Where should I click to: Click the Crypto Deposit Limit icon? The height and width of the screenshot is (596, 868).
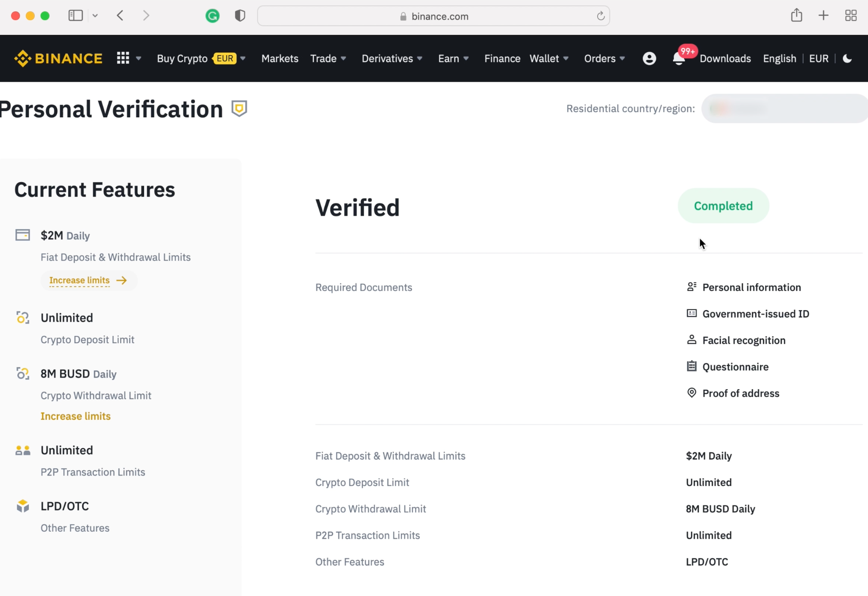22,317
